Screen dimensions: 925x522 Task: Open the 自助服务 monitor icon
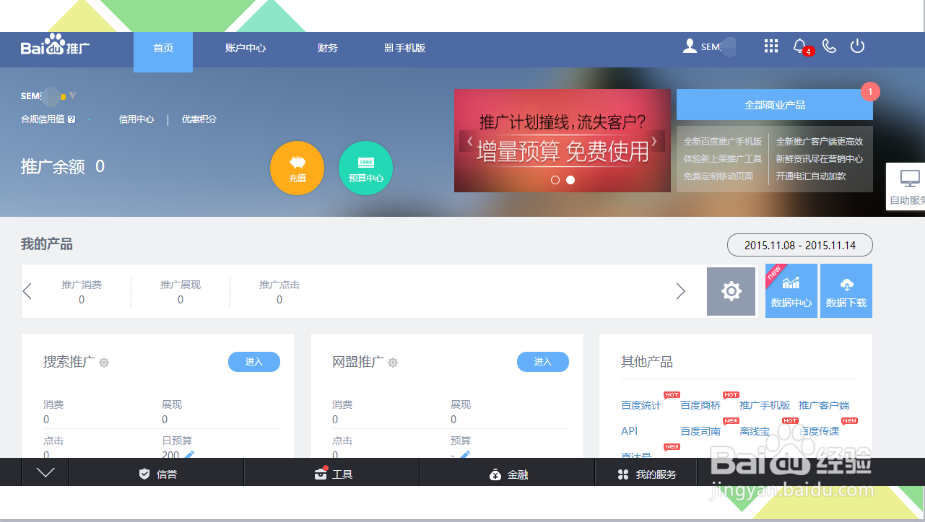[910, 178]
